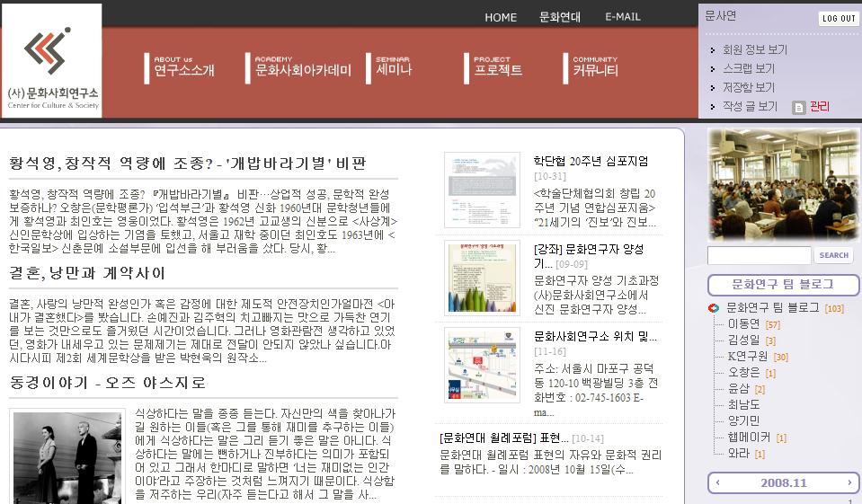
Task: Open the 문화사회아카데미 Academy menu
Action: point(299,67)
